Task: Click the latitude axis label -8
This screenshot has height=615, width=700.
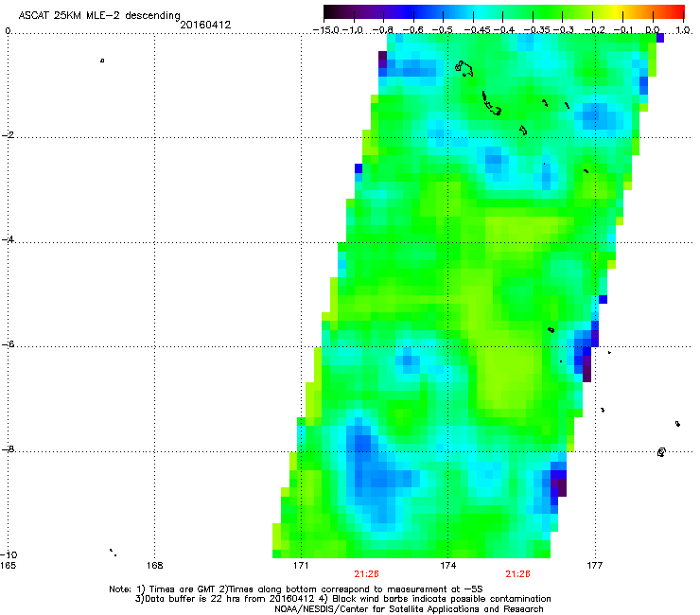Action: coord(8,448)
